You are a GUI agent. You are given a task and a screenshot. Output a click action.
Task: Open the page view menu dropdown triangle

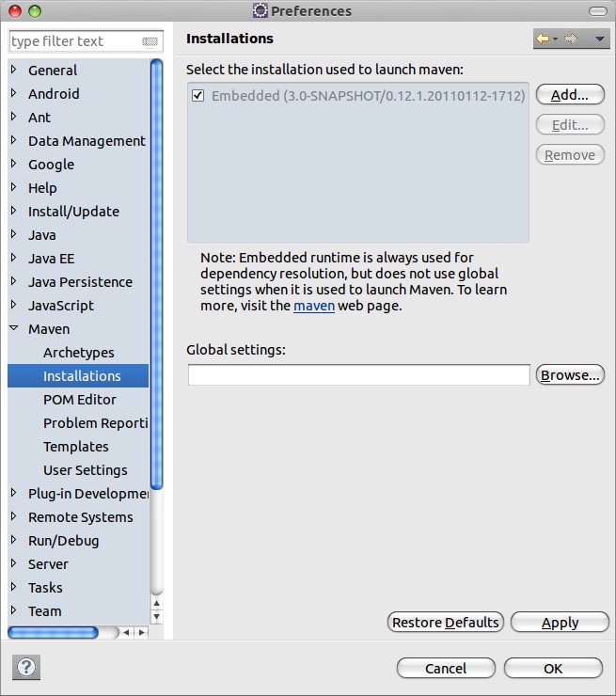[x=600, y=40]
